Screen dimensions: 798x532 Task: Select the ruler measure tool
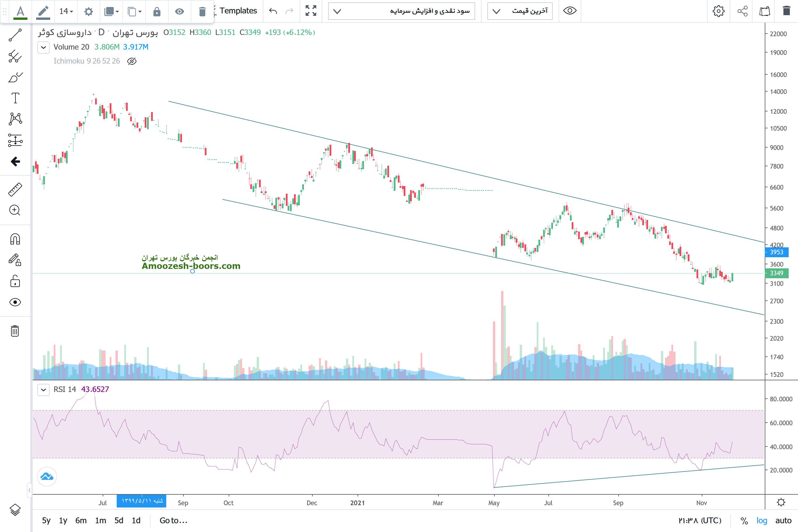tap(15, 190)
